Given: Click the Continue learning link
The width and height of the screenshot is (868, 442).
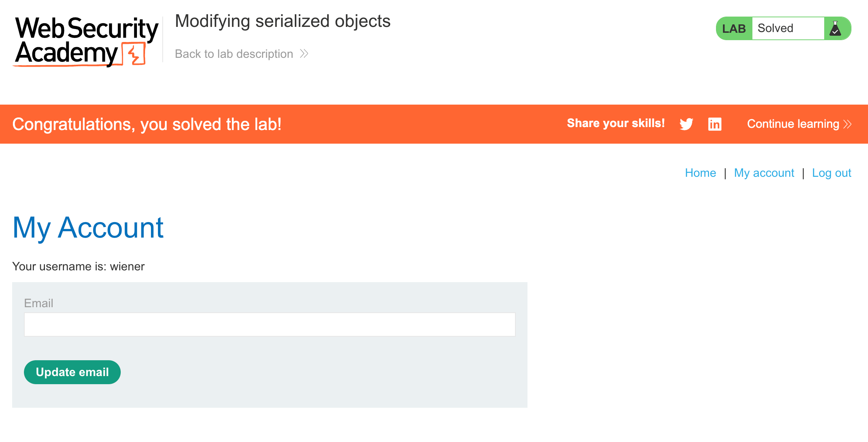Looking at the screenshot, I should tap(793, 124).
